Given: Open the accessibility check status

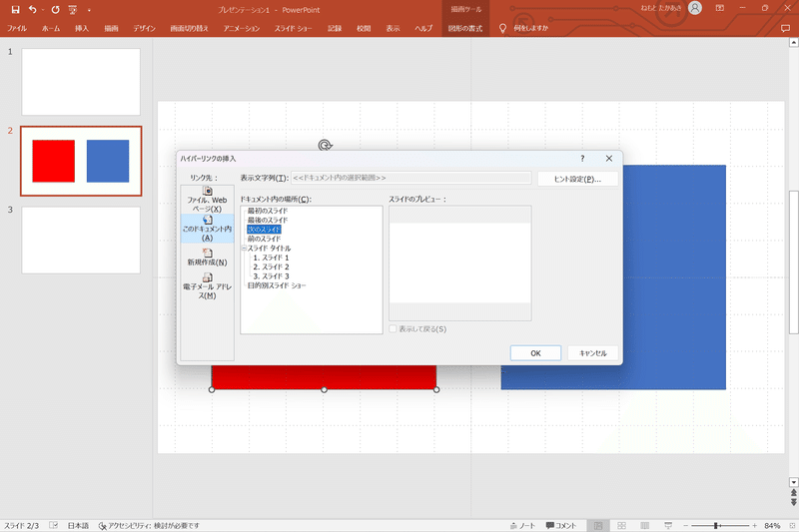Looking at the screenshot, I should point(149,525).
